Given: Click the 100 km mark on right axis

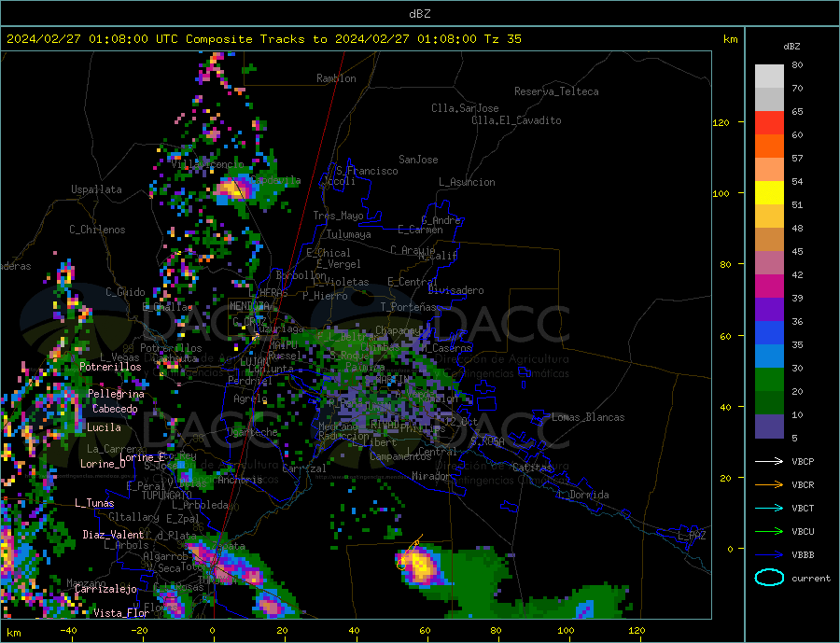Looking at the screenshot, I should click(x=721, y=193).
